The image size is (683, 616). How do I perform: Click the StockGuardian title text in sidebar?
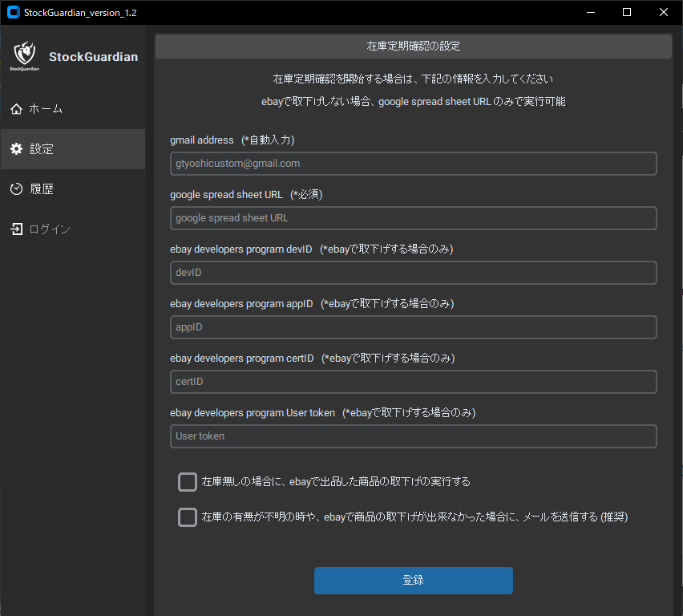(93, 57)
